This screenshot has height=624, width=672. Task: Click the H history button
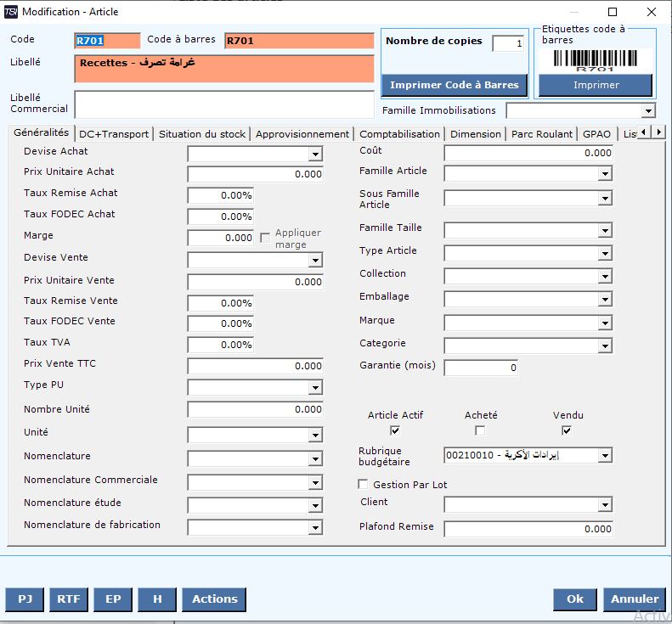(x=157, y=599)
